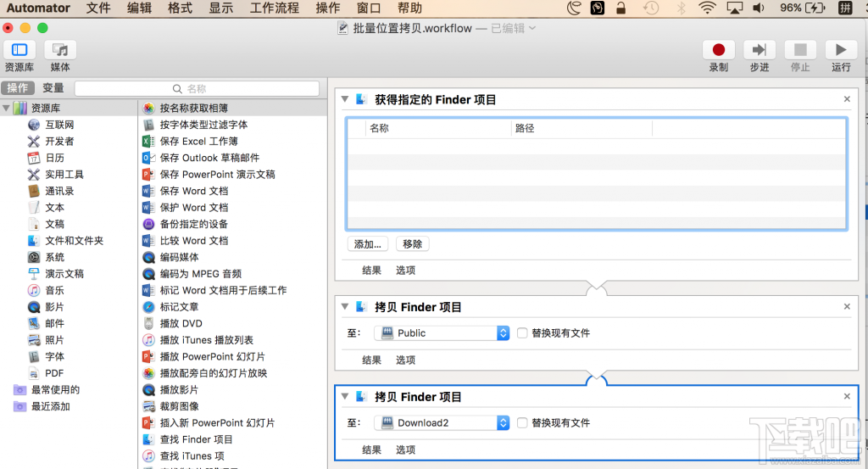Viewport: 868px width, 469px height.
Task: Open the 文件 menu
Action: [x=98, y=8]
